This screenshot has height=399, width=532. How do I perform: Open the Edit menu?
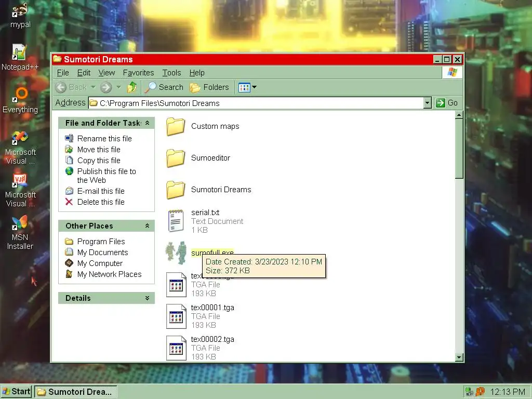coord(84,73)
